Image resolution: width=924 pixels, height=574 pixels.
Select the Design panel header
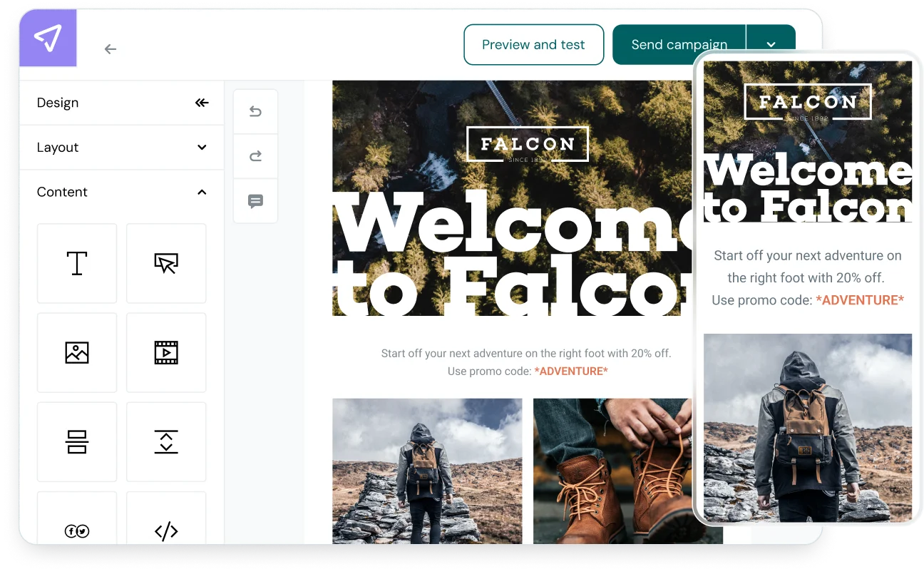[58, 102]
